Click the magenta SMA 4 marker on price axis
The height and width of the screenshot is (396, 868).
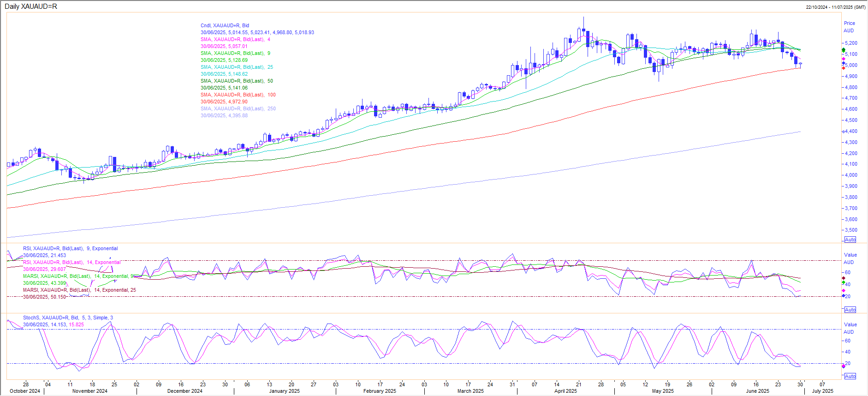click(844, 59)
